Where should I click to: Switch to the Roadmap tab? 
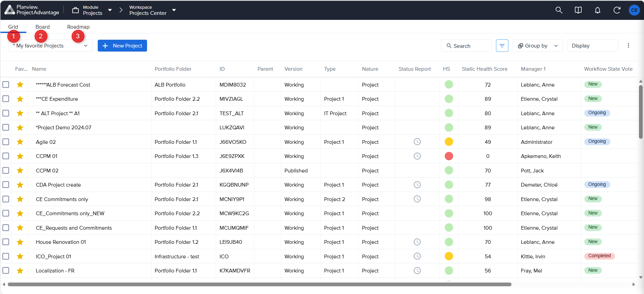78,27
